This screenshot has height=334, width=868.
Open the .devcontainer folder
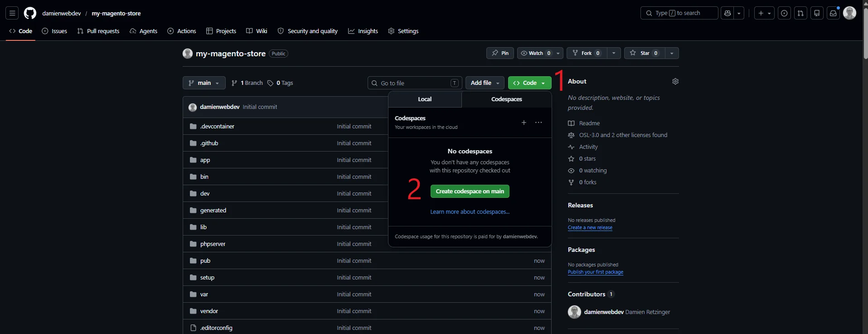217,126
